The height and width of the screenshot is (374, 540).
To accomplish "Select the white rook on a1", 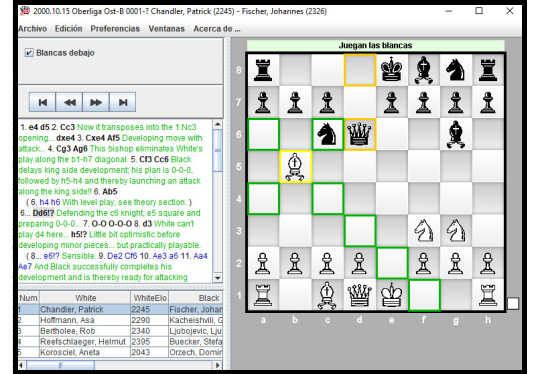I will (x=263, y=295).
